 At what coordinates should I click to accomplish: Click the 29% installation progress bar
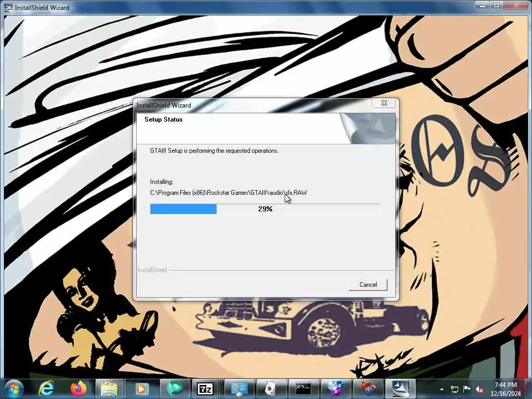(x=265, y=209)
